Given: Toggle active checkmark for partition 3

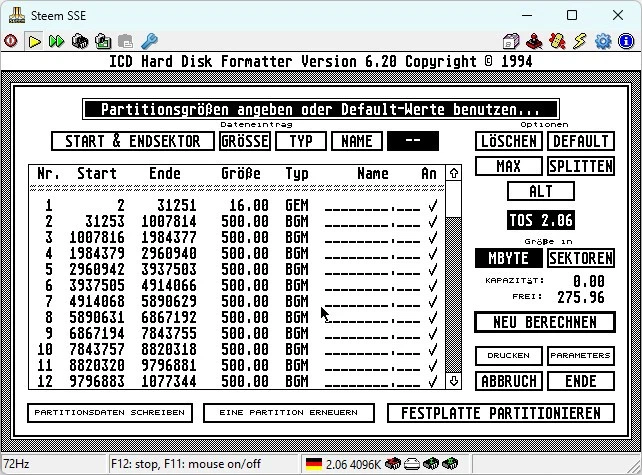Looking at the screenshot, I should (x=432, y=237).
